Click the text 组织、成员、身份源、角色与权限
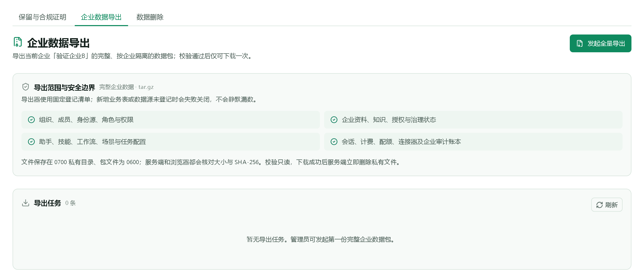The image size is (644, 276). point(86,120)
